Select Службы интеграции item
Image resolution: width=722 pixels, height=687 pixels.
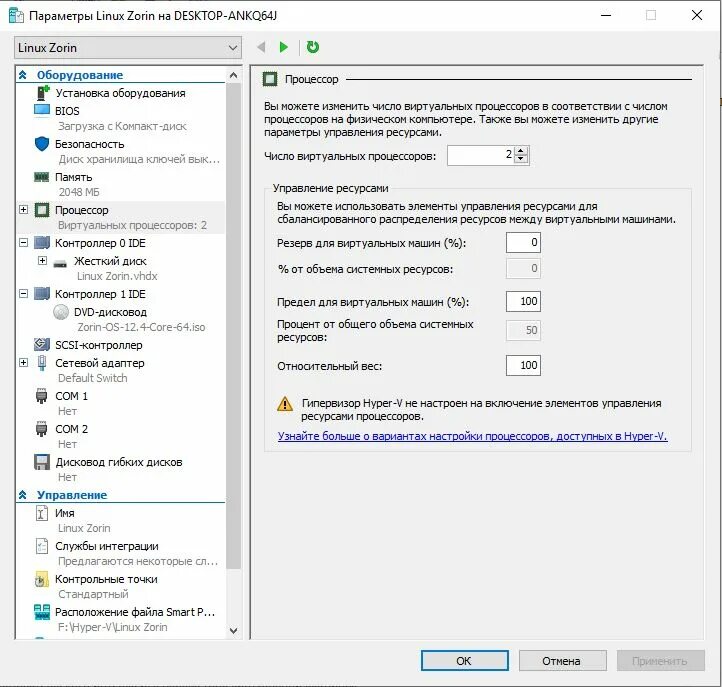pyautogui.click(x=107, y=546)
